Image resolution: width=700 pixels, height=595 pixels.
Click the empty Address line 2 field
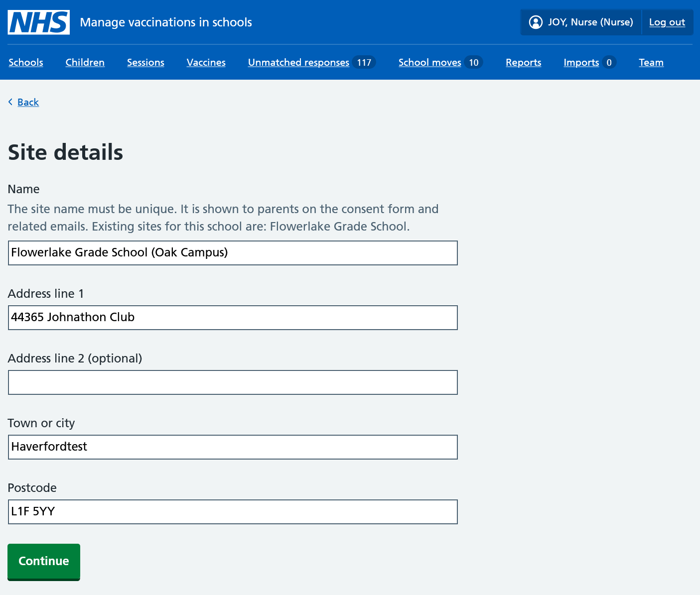click(232, 382)
